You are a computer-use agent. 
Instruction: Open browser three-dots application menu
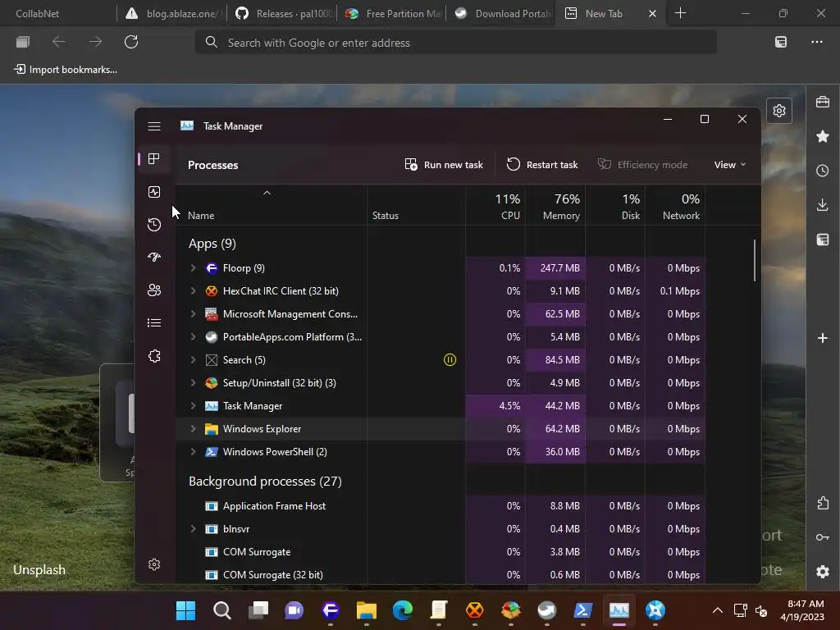pyautogui.click(x=817, y=42)
